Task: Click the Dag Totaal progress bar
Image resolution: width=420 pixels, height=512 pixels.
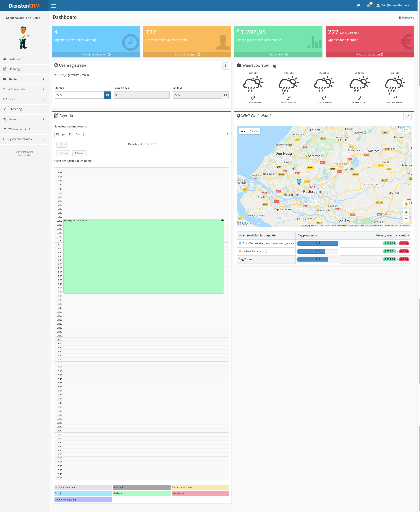Action: [x=317, y=259]
